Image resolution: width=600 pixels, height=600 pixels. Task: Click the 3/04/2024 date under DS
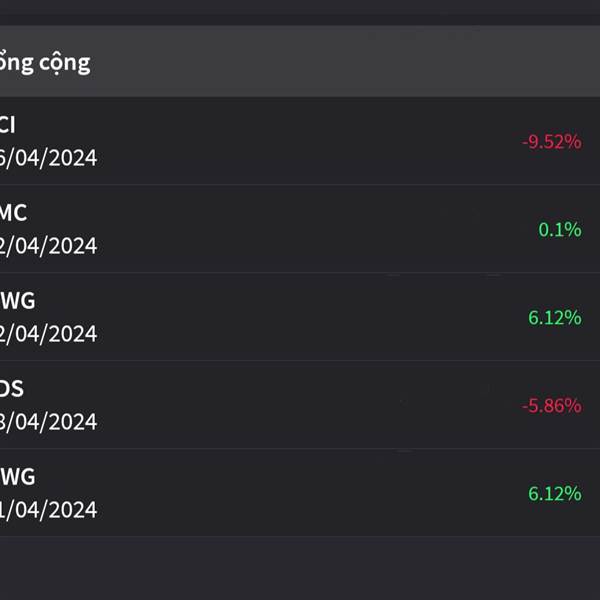(49, 422)
